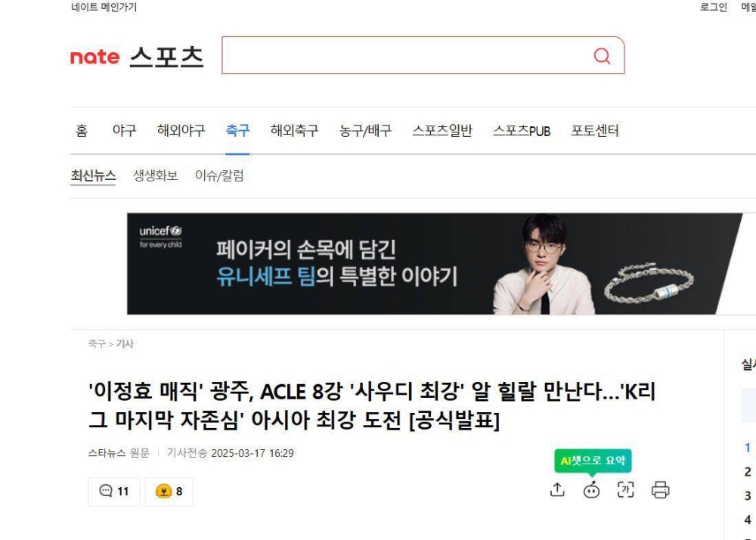This screenshot has width=756, height=540.
Task: Click the 로그인 link
Action: pyautogui.click(x=713, y=8)
